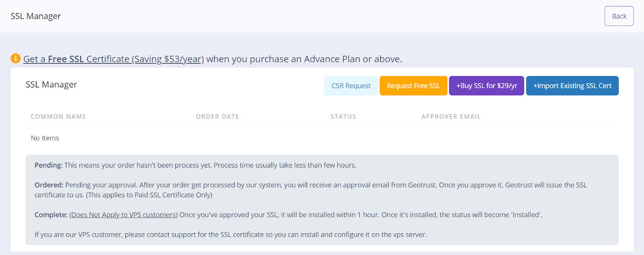The image size is (644, 255).
Task: Click the CSR Request button
Action: coord(351,86)
